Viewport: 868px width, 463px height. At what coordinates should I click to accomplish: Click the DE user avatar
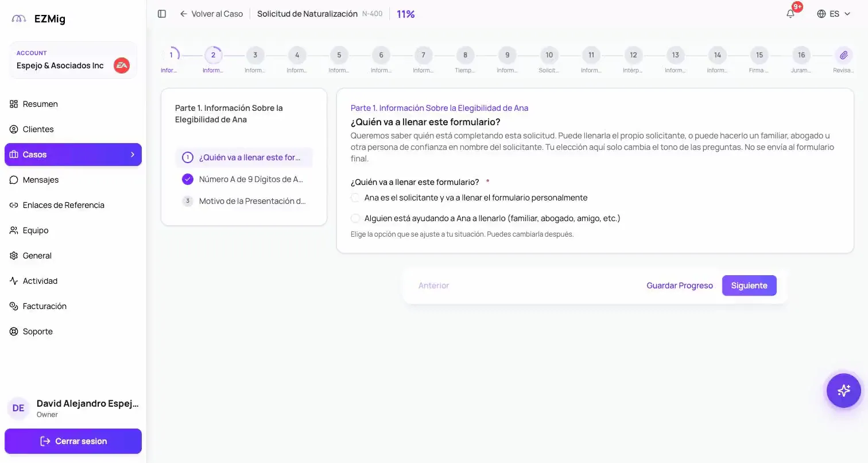click(x=18, y=408)
